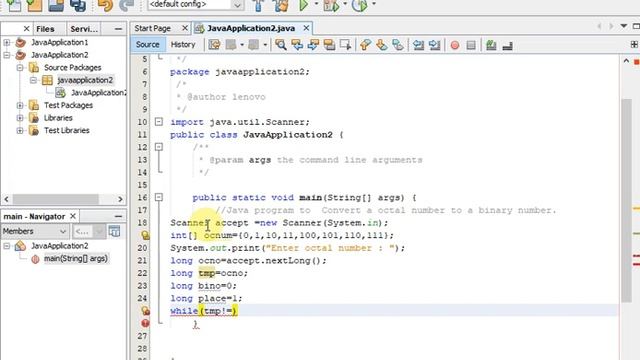Image resolution: width=640 pixels, height=360 pixels.
Task: Toggle Bookmark icon in editor toolbar
Action: pos(398,45)
